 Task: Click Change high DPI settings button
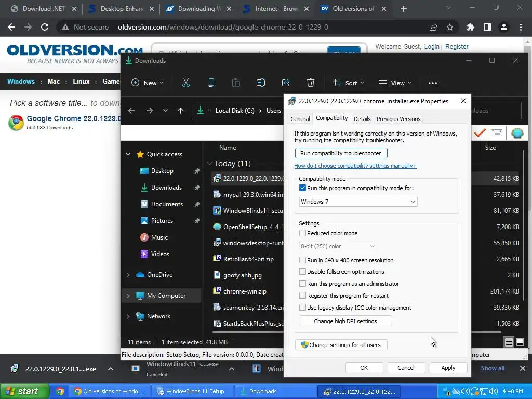point(345,321)
